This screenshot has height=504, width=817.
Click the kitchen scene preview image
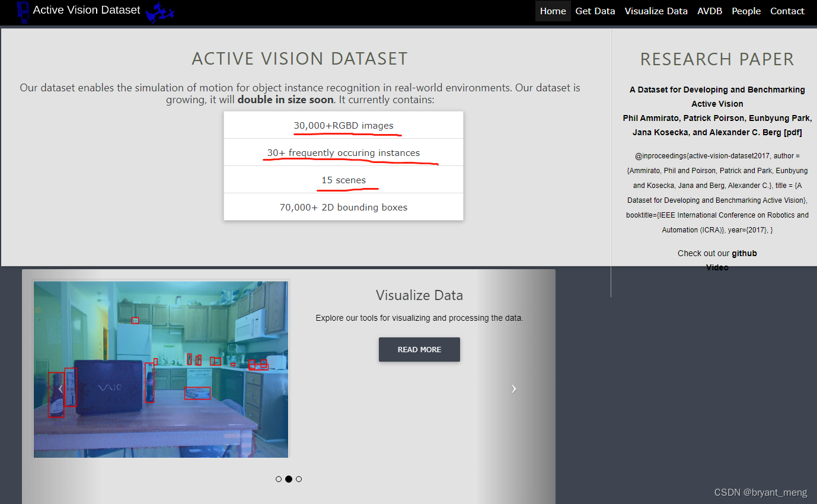tap(161, 368)
